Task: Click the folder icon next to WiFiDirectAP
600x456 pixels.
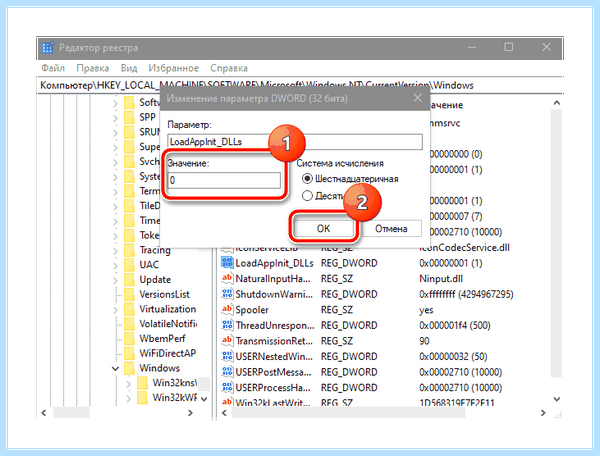Action: click(x=129, y=353)
